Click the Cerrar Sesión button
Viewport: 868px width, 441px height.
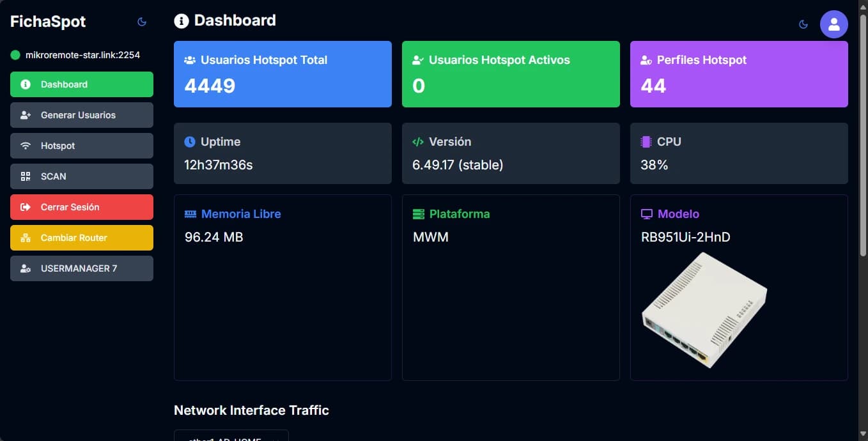(x=81, y=206)
